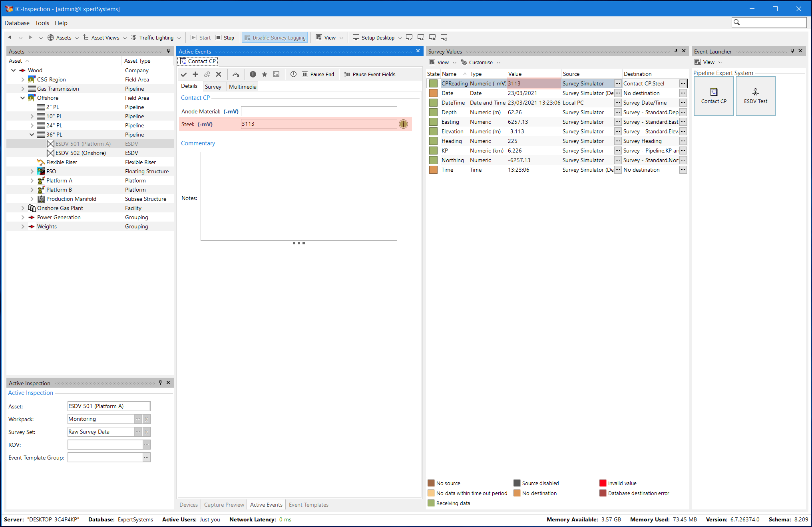Open the Tools menu
Viewport: 812px width, 527px height.
coord(42,23)
